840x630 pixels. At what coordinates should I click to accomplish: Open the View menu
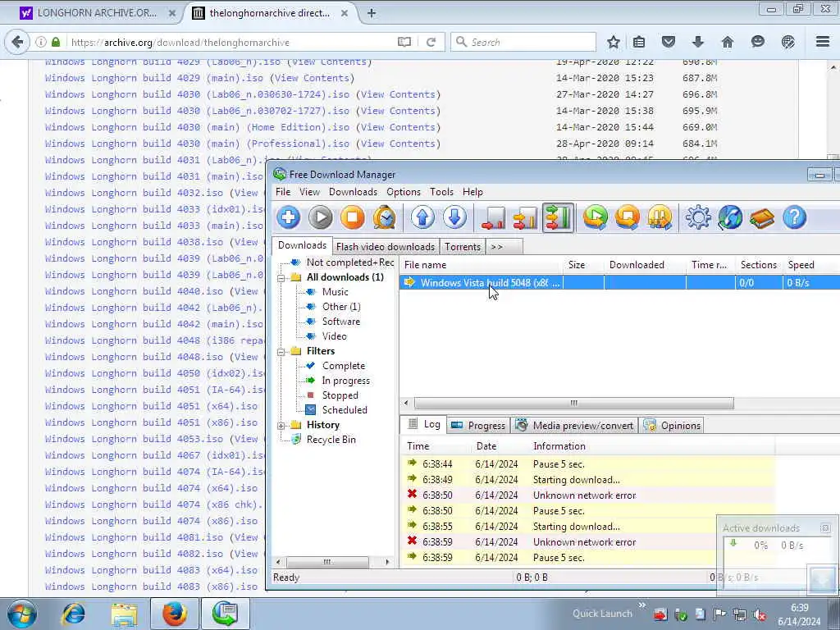[x=309, y=192]
